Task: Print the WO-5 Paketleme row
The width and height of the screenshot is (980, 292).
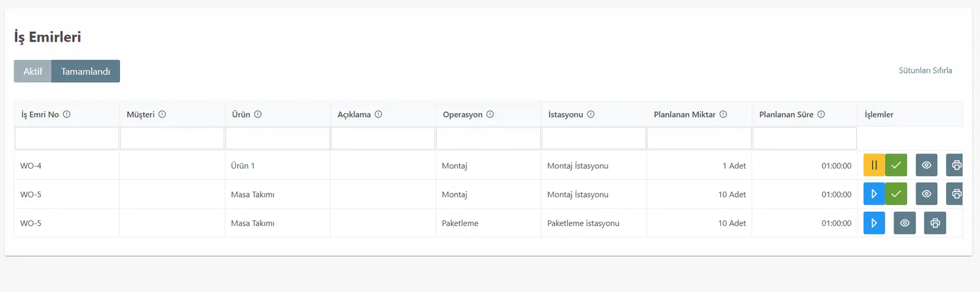Action: tap(935, 223)
